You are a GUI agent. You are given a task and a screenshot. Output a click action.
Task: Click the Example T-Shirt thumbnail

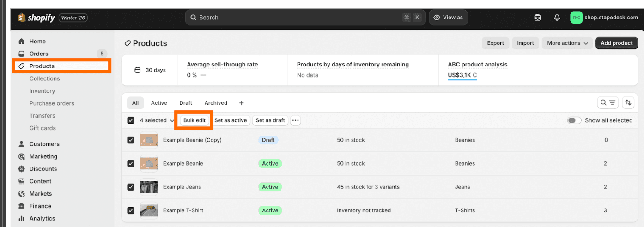coord(149,210)
